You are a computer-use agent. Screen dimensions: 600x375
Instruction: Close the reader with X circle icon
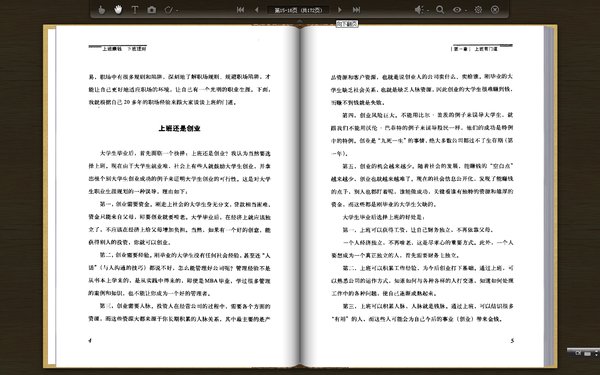pos(495,10)
